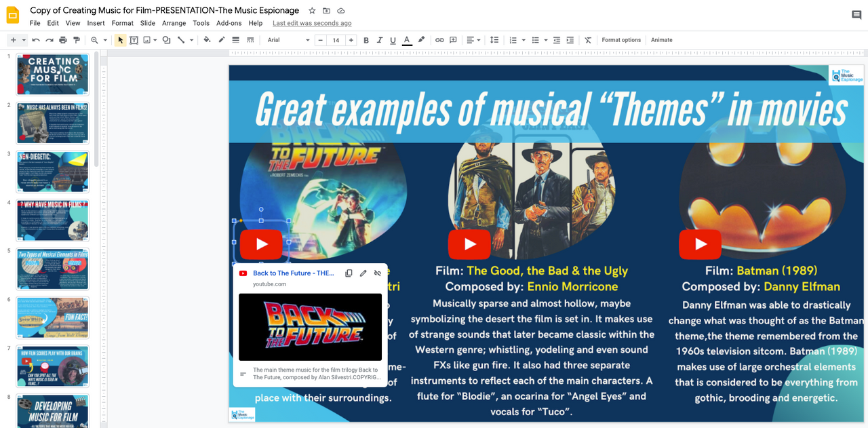Copy the link in the popup
The image size is (868, 428).
click(349, 273)
